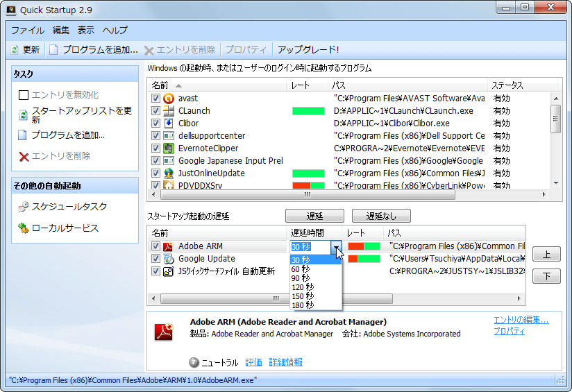Select 150 秒 delay option

pos(316,296)
